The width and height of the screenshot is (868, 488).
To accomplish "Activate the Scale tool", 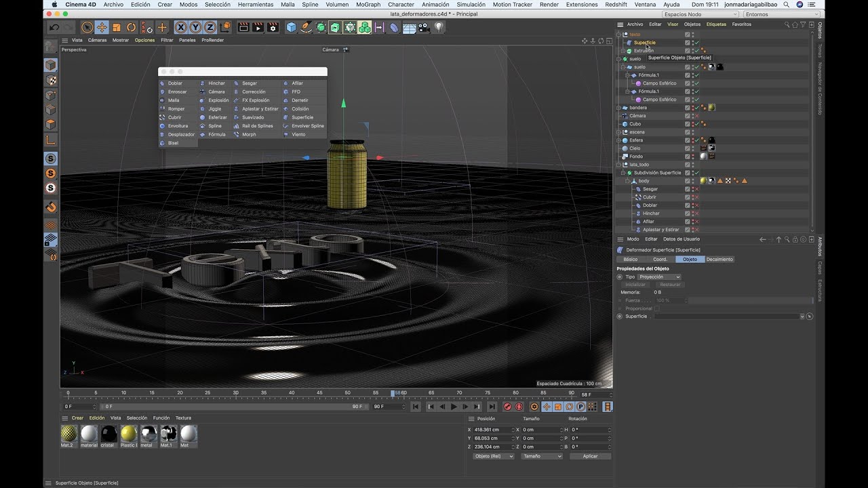I will (x=117, y=28).
